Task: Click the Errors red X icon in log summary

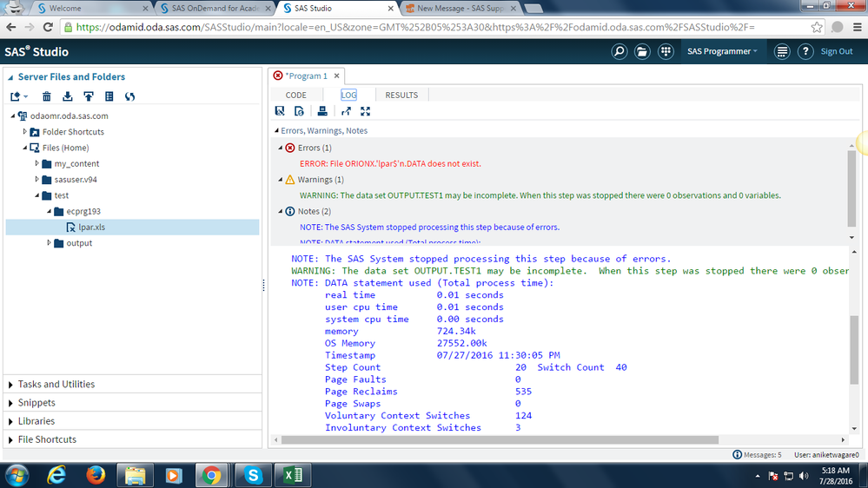Action: pos(290,148)
